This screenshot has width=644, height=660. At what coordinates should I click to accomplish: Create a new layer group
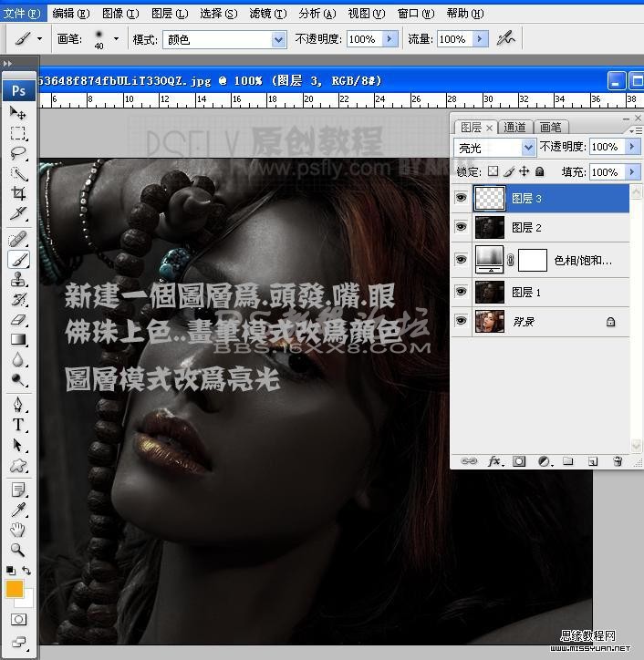coord(567,461)
